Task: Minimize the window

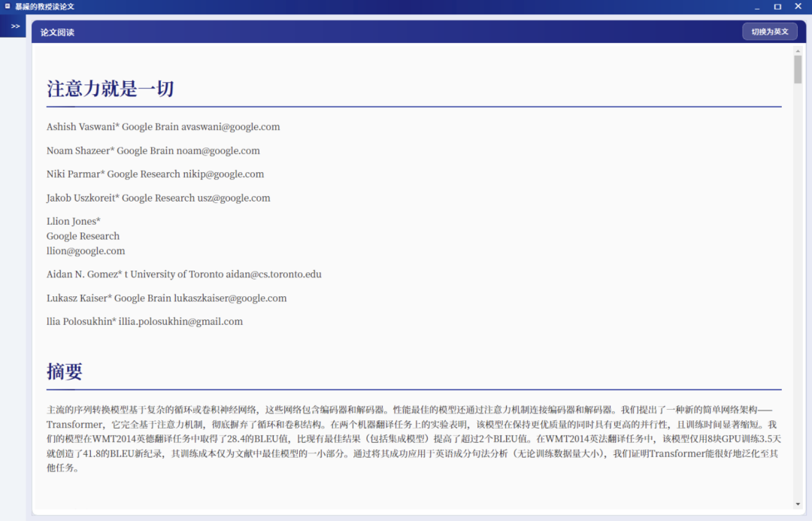Action: (757, 7)
